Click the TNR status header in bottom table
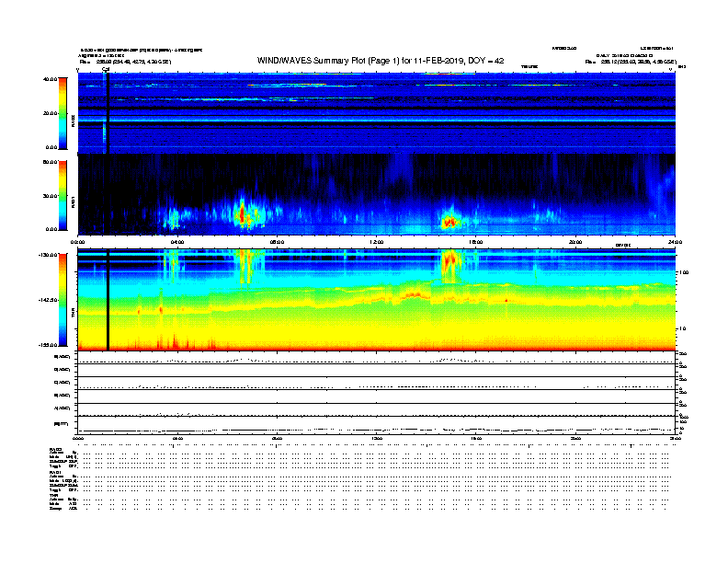728x563 pixels. coord(53,495)
